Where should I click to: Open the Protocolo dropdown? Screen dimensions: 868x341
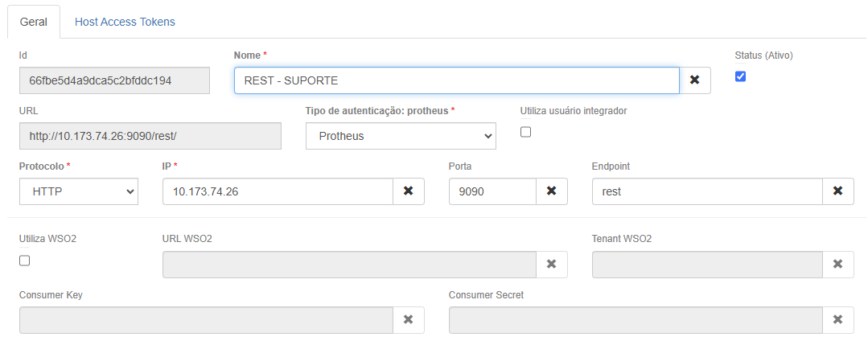click(79, 191)
